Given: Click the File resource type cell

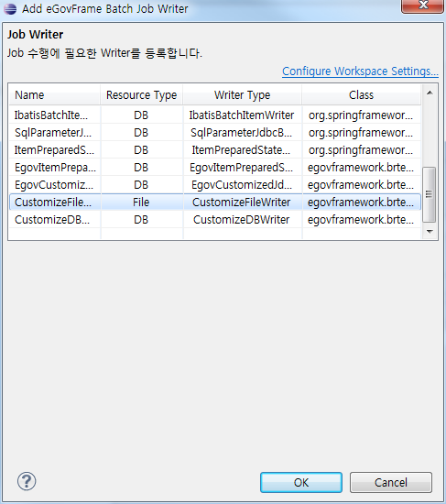Looking at the screenshot, I should point(141,203).
